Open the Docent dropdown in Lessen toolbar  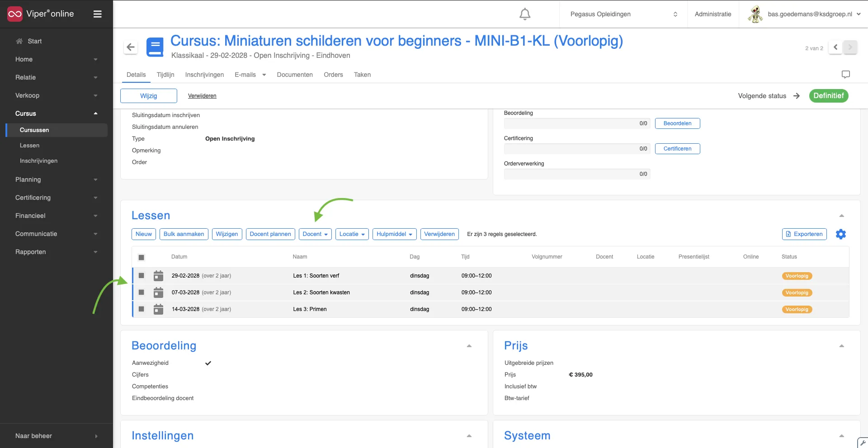click(315, 234)
